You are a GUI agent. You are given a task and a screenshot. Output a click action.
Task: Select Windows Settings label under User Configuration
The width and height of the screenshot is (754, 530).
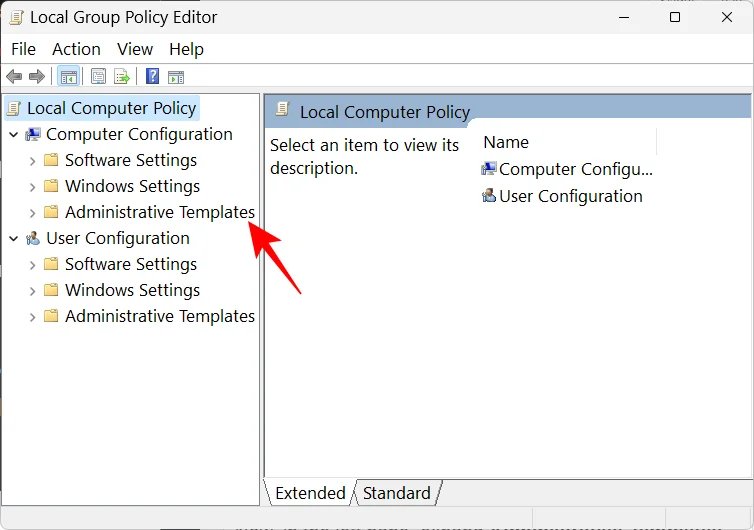click(132, 290)
